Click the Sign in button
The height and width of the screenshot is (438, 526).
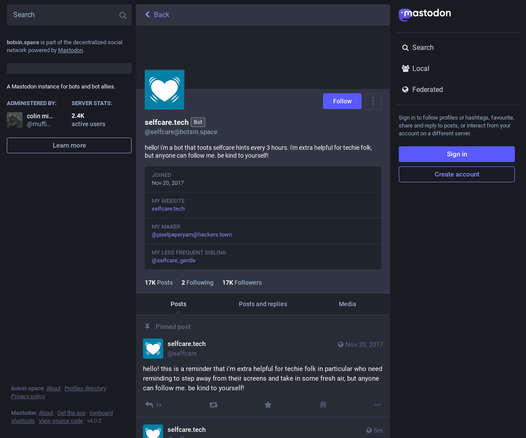[x=457, y=154]
